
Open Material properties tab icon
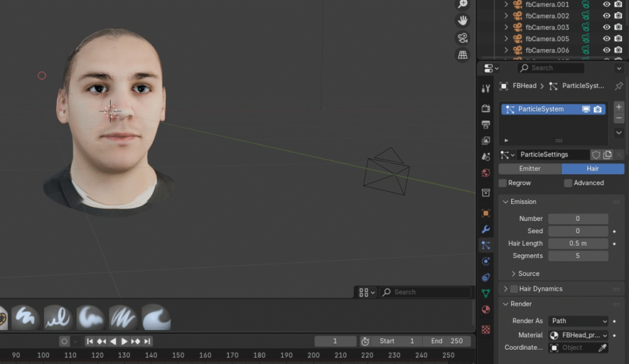(486, 309)
